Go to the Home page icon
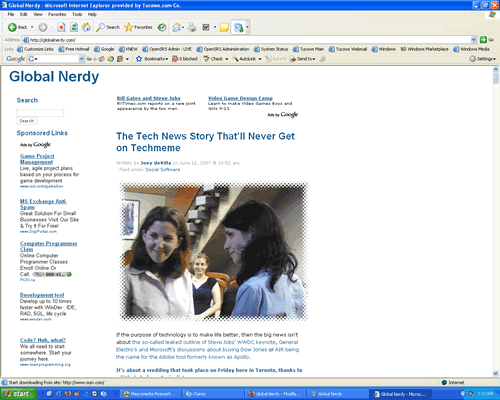Image resolution: width=500 pixels, height=400 pixels. (86, 27)
